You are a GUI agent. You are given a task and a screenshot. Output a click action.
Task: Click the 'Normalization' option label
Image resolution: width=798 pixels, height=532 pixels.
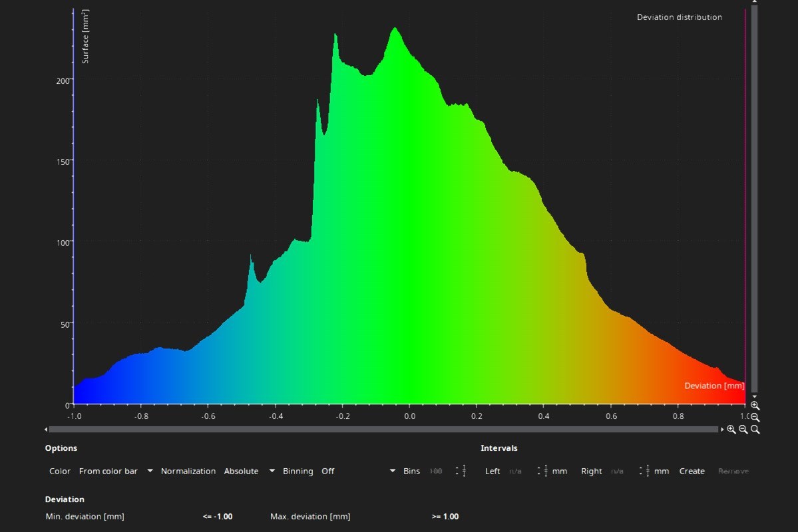(x=188, y=471)
